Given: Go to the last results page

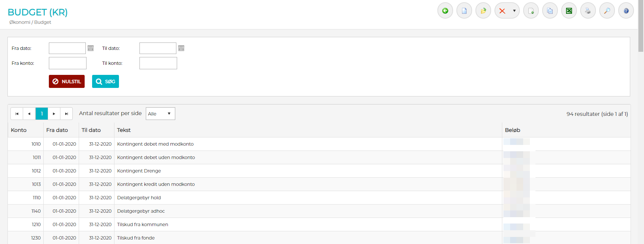Looking at the screenshot, I should (66, 114).
